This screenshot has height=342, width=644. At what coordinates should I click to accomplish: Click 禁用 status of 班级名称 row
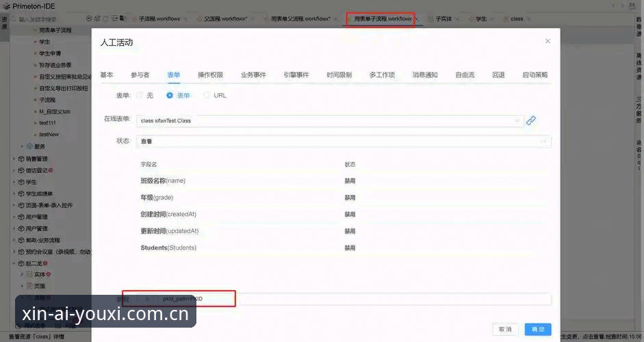pyautogui.click(x=350, y=181)
